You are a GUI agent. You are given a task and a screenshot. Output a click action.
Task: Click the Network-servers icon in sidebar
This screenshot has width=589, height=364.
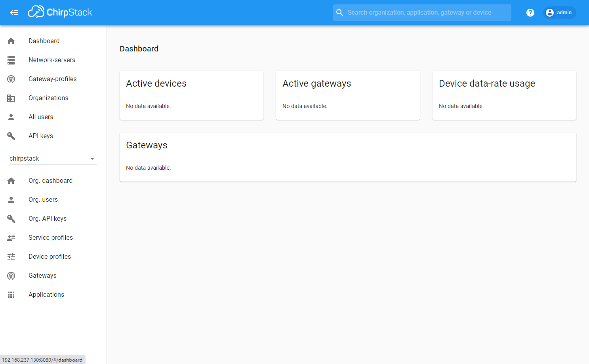(11, 60)
